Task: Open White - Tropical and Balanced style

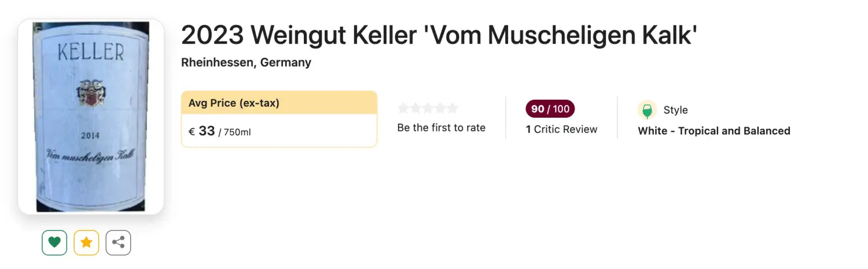Action: coord(714,131)
